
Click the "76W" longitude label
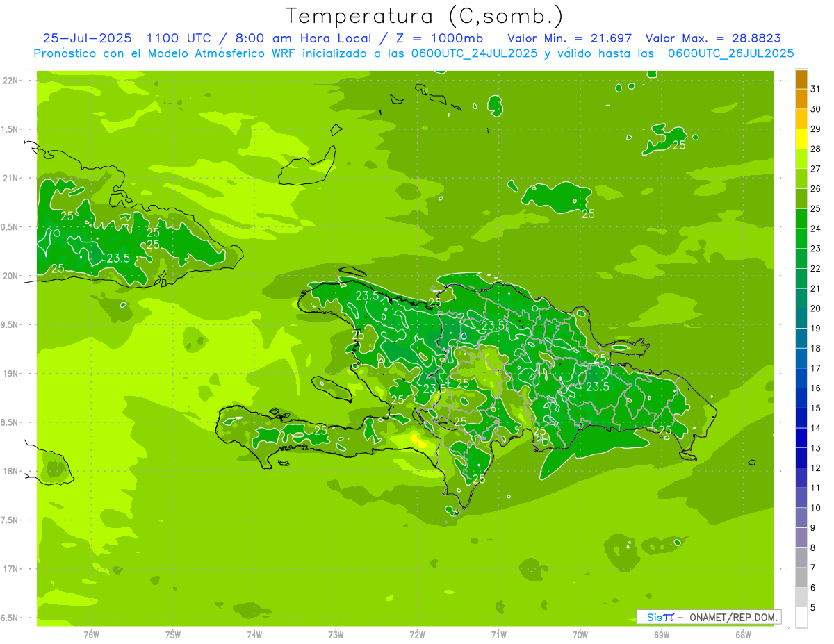click(x=91, y=635)
